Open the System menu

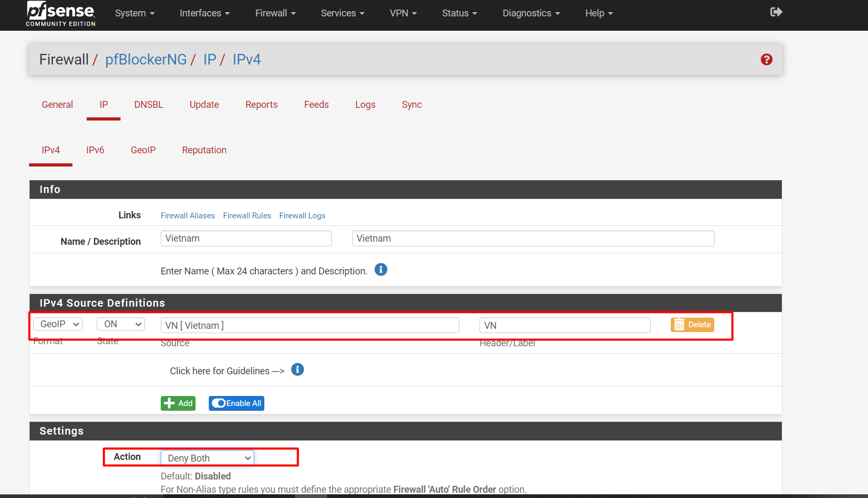[x=135, y=13]
